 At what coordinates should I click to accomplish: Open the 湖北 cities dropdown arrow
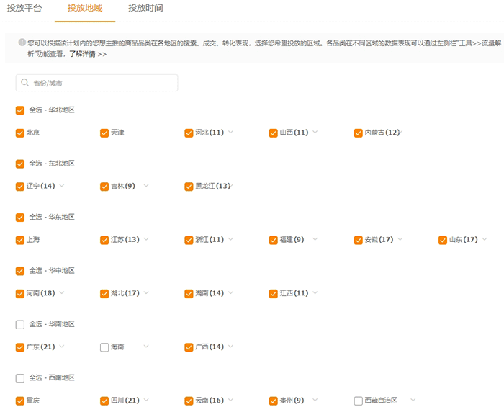[146, 293]
